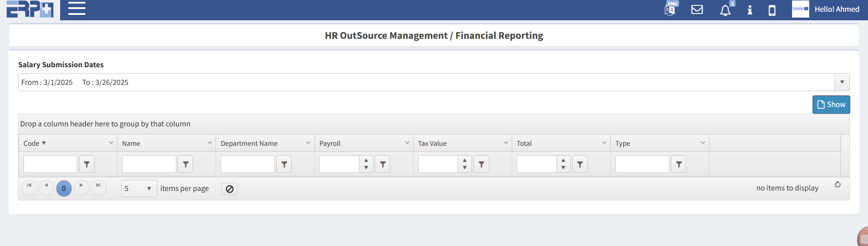Click the mobile phone icon
Image resolution: width=868 pixels, height=246 pixels.
tap(772, 10)
